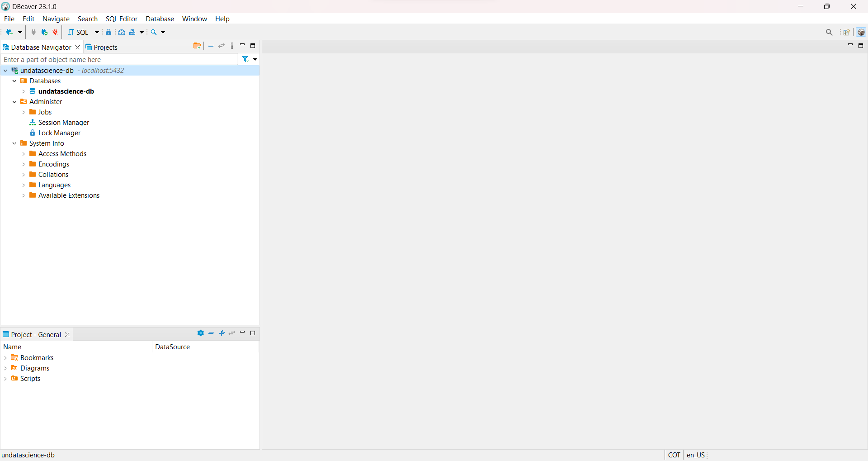Click the New Database Connection plug icon

9,32
